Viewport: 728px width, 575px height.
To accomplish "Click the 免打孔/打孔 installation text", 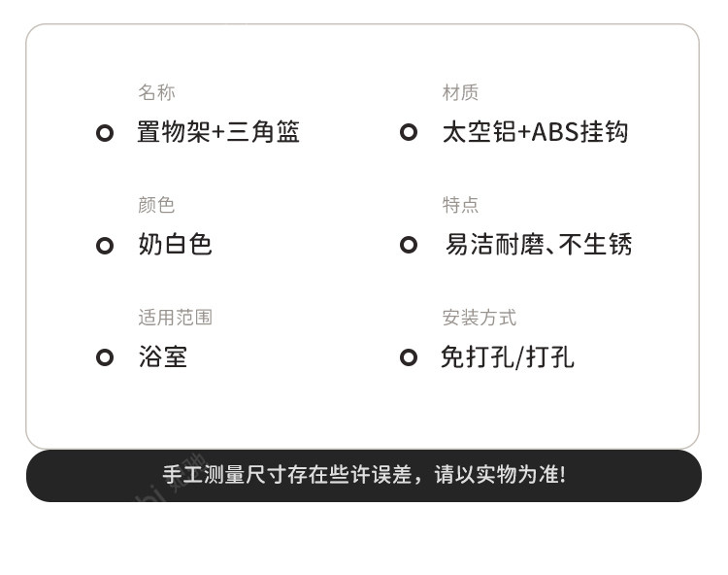I will pyautogui.click(x=507, y=357).
